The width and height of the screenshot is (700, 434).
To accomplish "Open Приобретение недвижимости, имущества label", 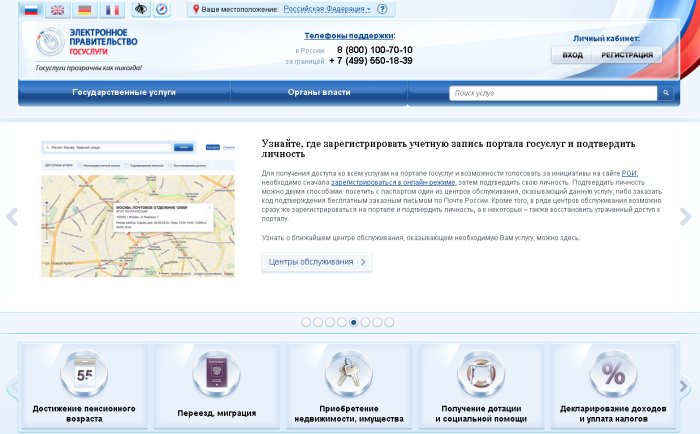I will [349, 413].
